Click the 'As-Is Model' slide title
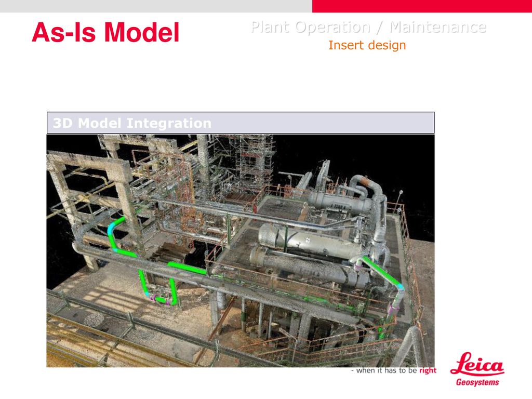 105,33
